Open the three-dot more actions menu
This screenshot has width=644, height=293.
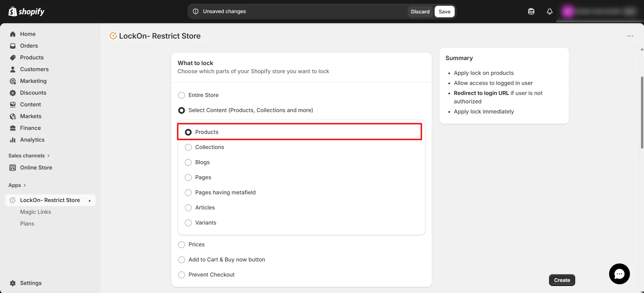[630, 36]
